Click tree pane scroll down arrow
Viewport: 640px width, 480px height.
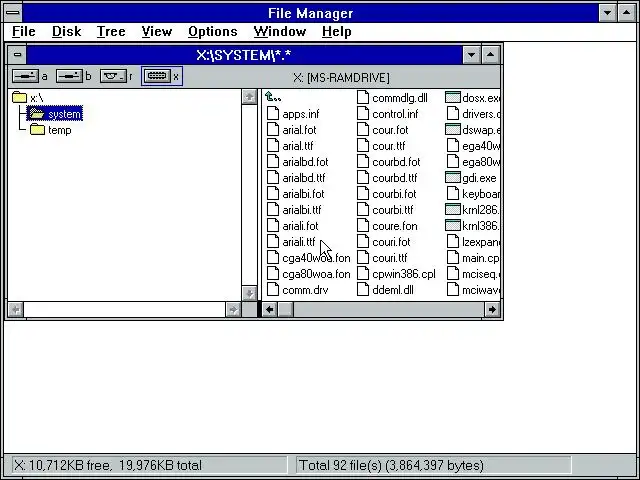pos(249,293)
